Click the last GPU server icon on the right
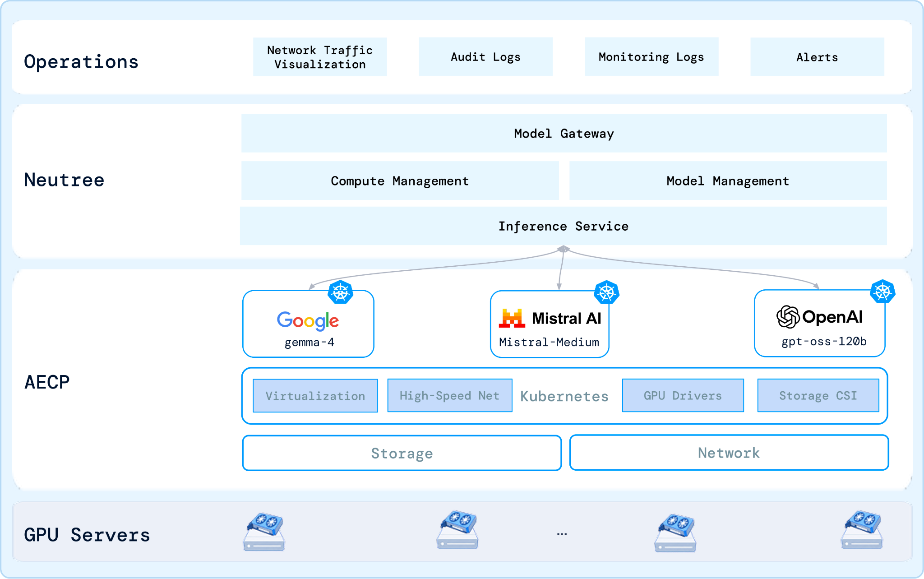 pyautogui.click(x=862, y=530)
